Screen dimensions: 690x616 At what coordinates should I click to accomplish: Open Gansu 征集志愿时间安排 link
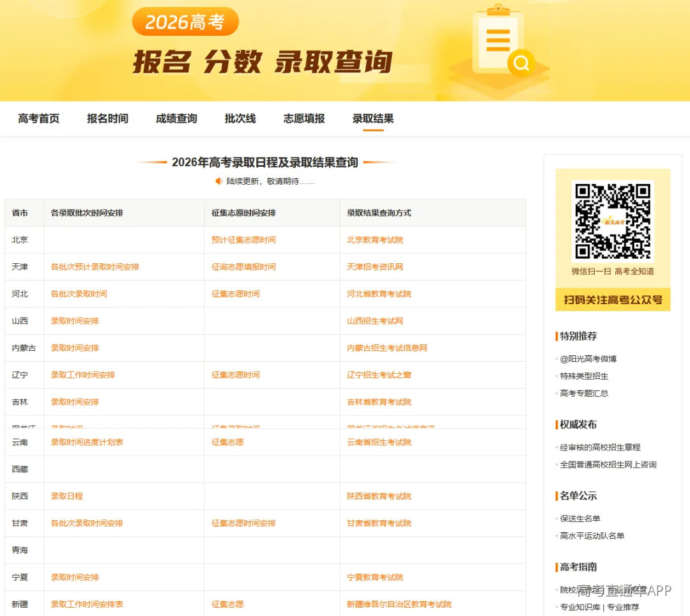243,523
